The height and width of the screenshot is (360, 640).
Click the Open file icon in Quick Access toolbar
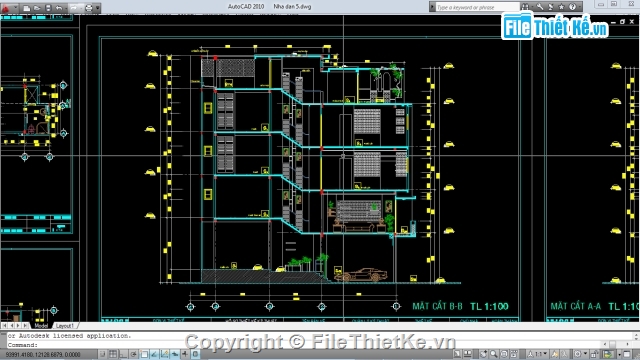point(37,8)
